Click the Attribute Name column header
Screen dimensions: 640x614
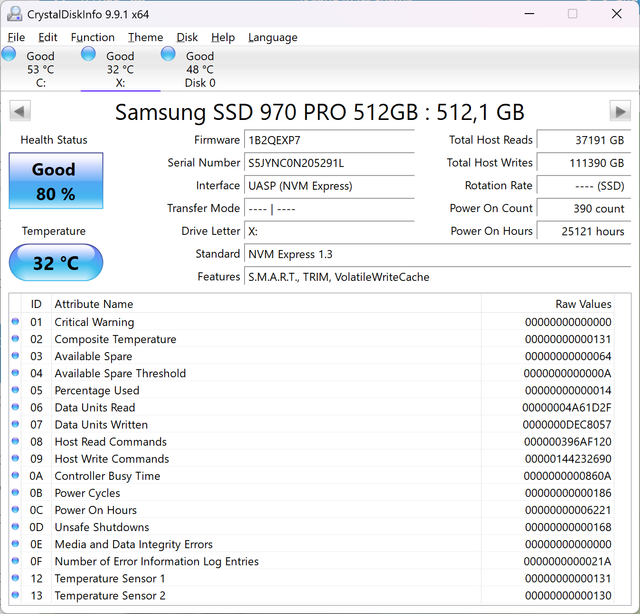coord(266,304)
